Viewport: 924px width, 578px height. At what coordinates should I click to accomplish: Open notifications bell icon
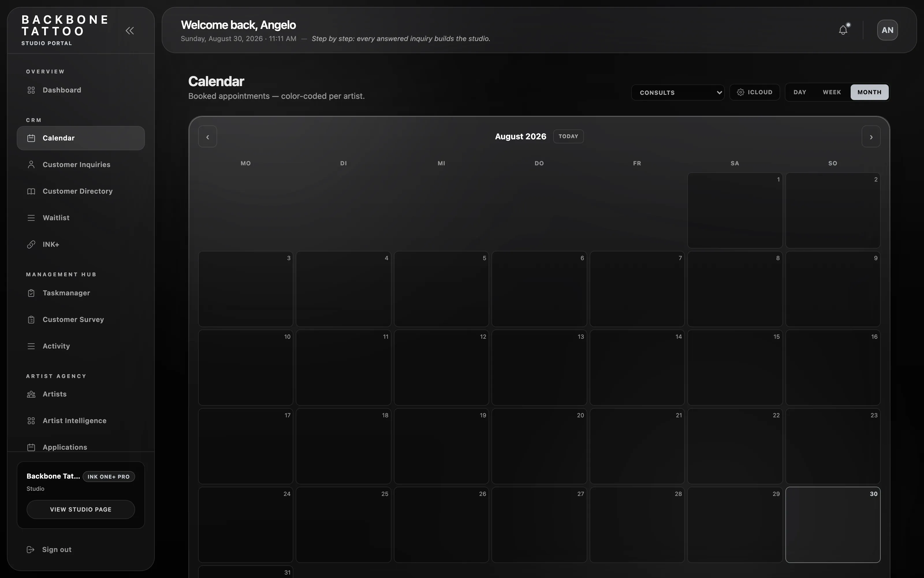(843, 30)
